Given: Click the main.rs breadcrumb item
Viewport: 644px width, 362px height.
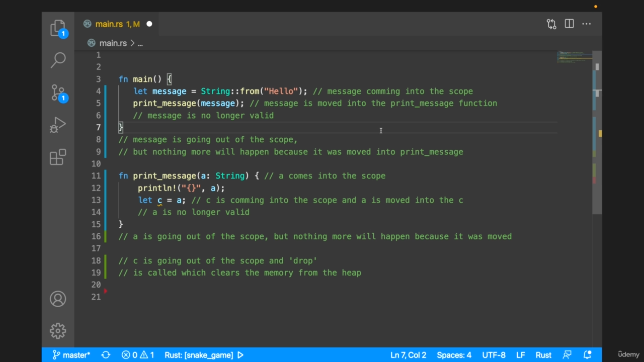Looking at the screenshot, I should pyautogui.click(x=113, y=43).
